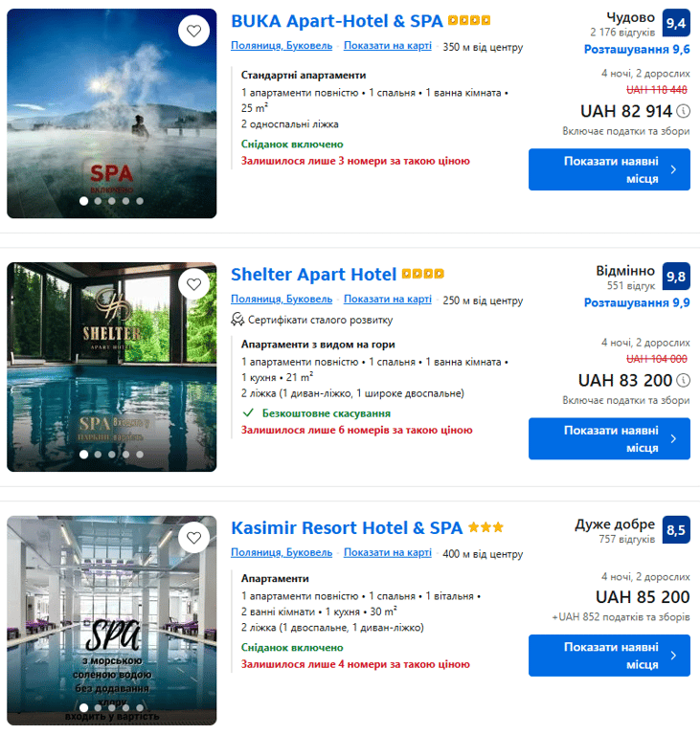Click the yellow star rating of BUKA
700x735 pixels.
coord(469,20)
